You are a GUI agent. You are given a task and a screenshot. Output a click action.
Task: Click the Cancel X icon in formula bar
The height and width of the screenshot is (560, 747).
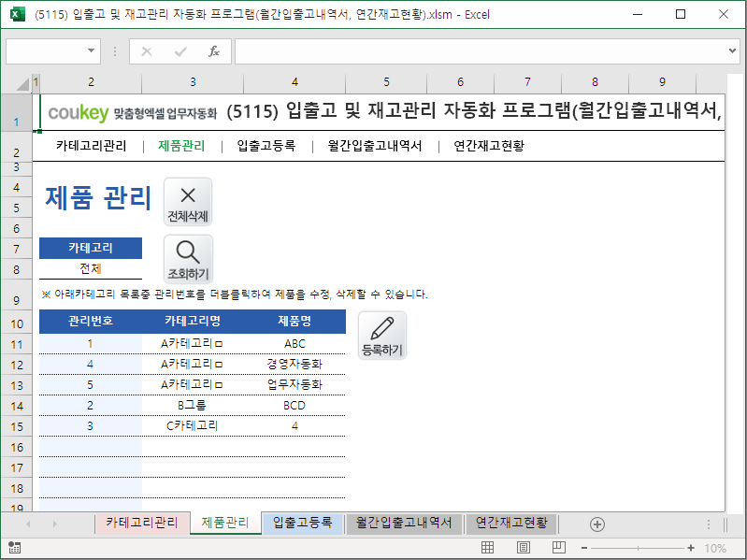(147, 51)
